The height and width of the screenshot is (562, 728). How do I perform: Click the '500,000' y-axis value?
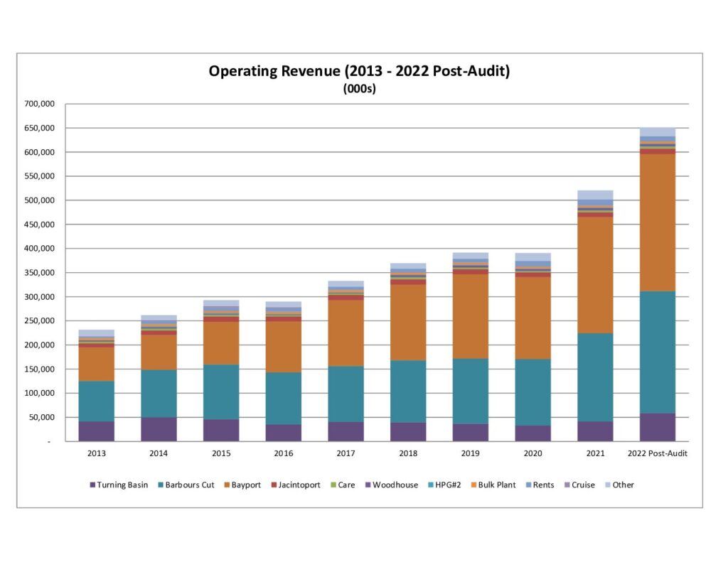click(40, 200)
